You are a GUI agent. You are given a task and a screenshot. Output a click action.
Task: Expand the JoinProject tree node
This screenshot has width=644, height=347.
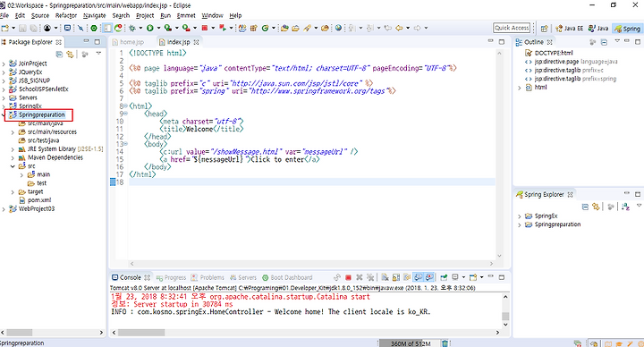(4, 63)
